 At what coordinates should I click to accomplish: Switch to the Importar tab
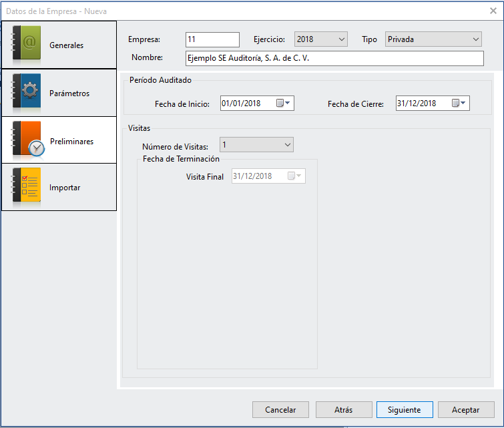(65, 188)
